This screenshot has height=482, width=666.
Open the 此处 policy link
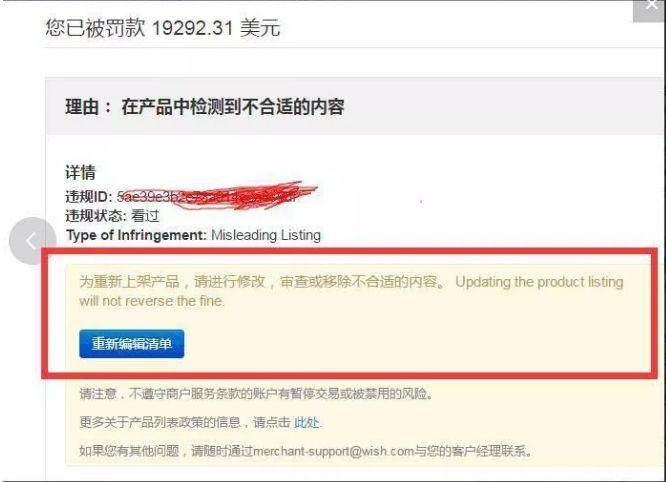click(306, 423)
